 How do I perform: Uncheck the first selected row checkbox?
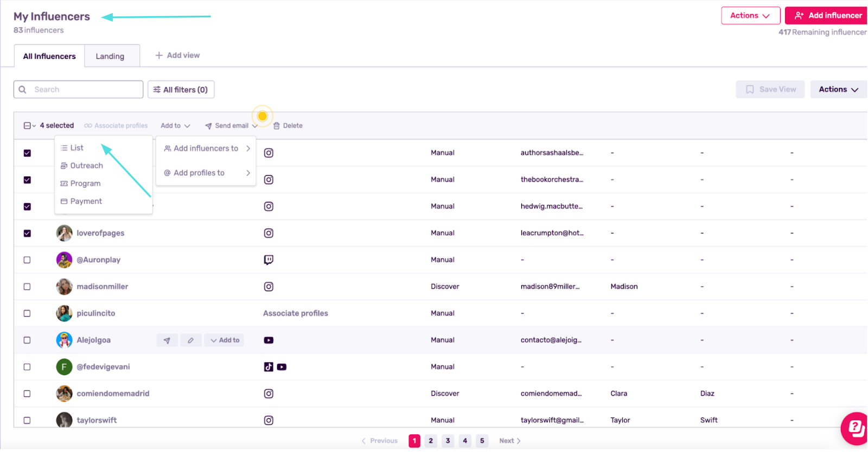tap(27, 153)
